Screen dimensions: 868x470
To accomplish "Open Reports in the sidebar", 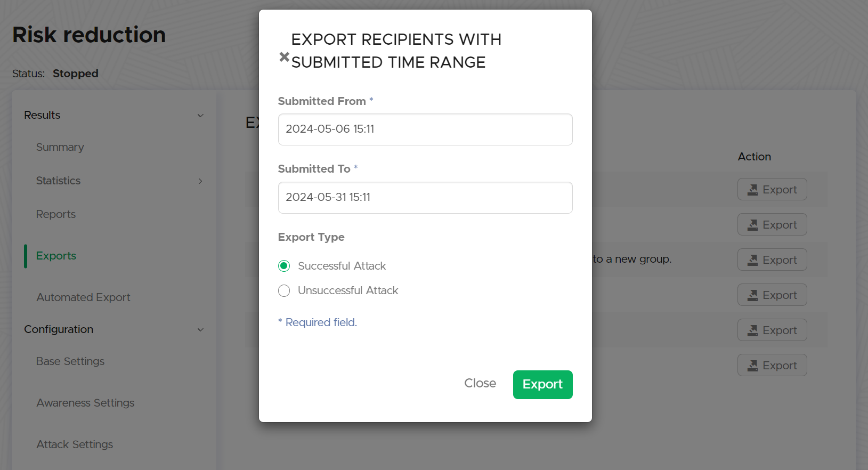I will (56, 214).
